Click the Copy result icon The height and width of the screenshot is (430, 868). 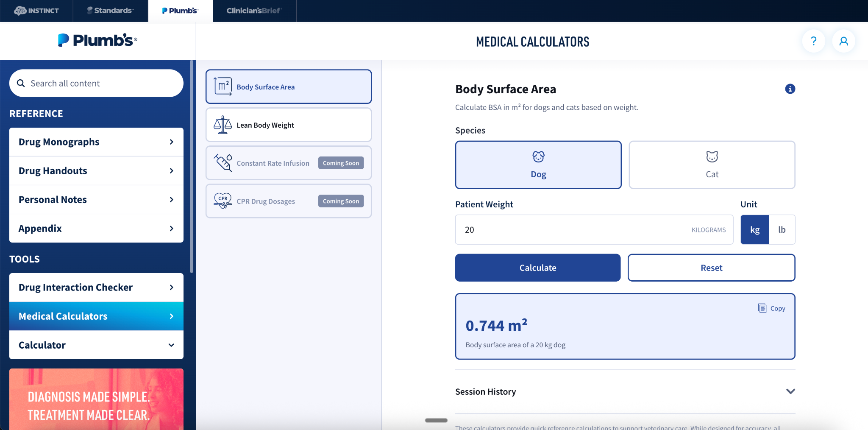pyautogui.click(x=762, y=308)
